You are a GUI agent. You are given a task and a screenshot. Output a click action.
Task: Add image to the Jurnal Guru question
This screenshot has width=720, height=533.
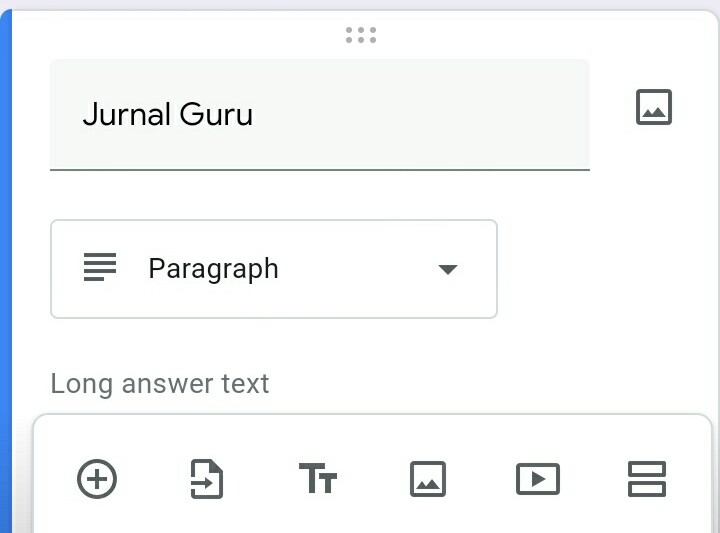(654, 107)
